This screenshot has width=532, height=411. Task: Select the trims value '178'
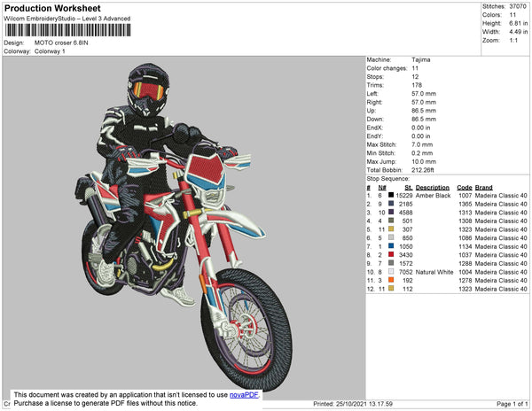point(417,85)
